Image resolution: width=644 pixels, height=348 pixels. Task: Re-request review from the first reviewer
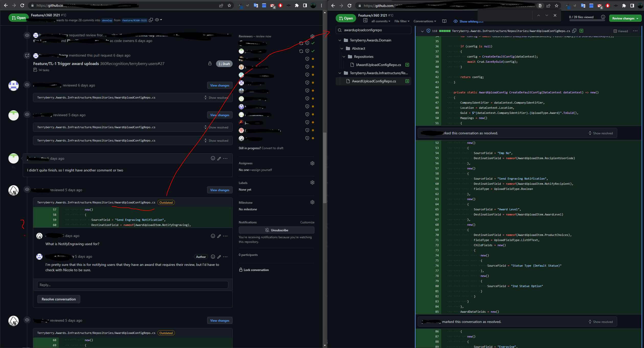click(x=301, y=43)
